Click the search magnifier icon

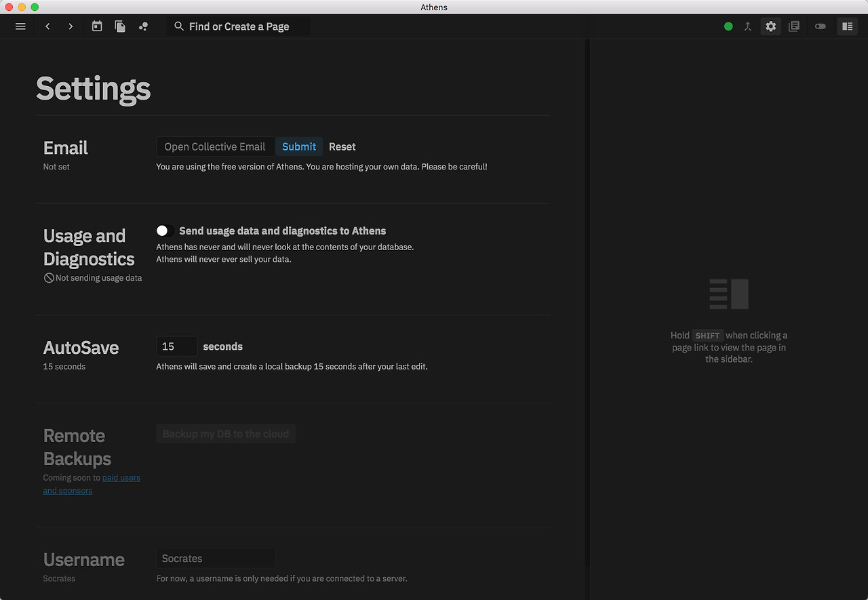(179, 26)
